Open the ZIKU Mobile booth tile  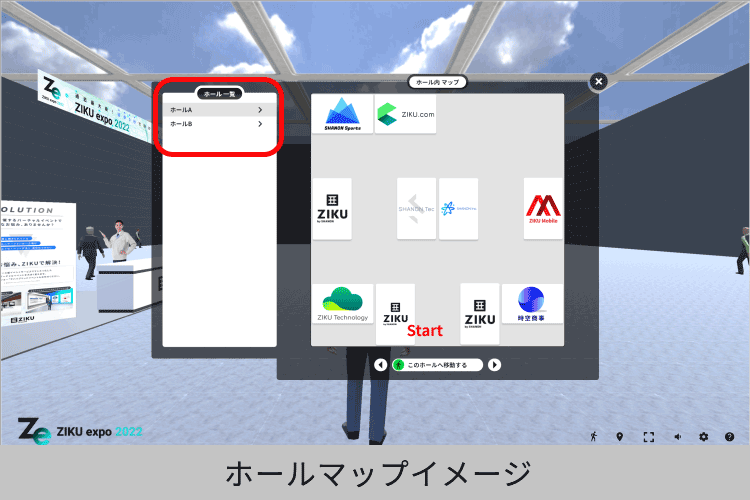(543, 209)
